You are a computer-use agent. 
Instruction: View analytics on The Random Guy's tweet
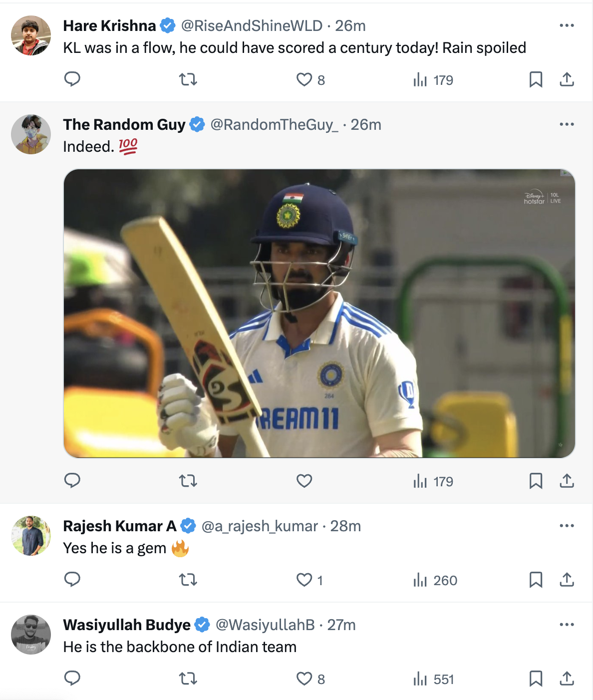pyautogui.click(x=433, y=481)
